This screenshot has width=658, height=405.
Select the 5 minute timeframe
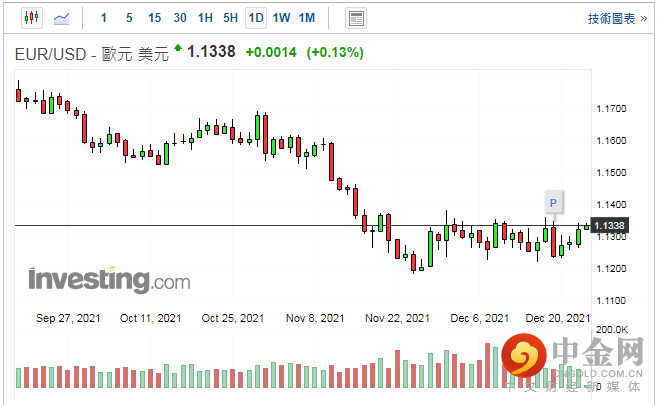tap(129, 18)
